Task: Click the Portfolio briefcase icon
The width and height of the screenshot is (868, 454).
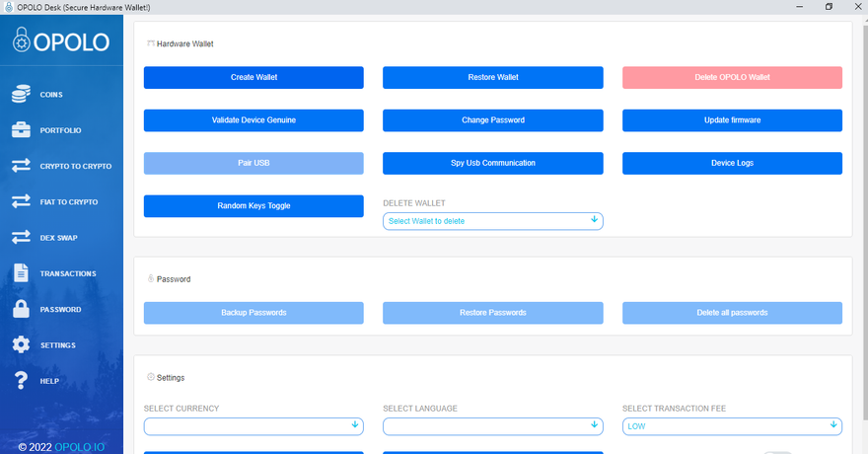Action: point(21,130)
